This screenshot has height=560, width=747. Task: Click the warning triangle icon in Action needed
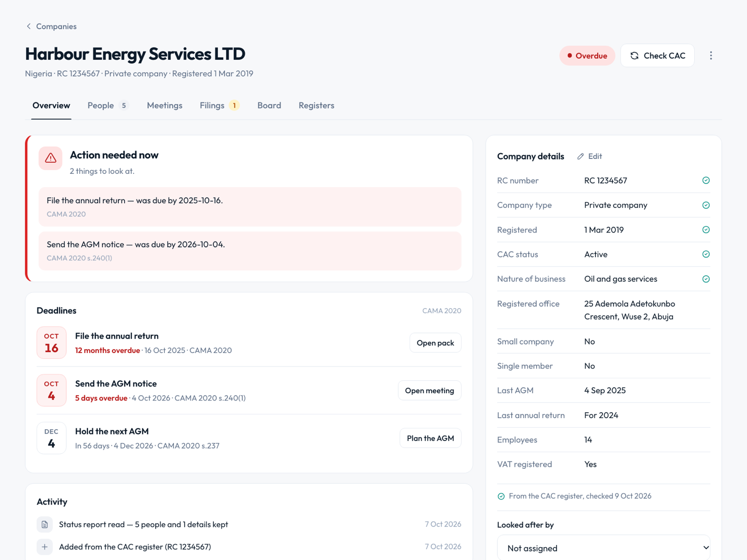[51, 158]
